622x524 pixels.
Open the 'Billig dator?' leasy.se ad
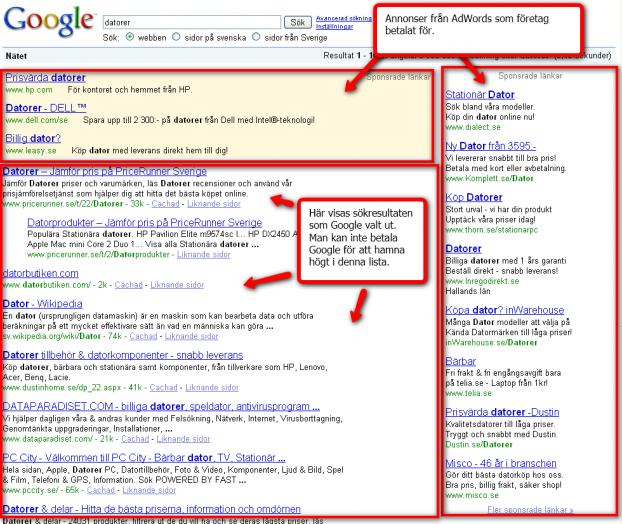(33, 138)
